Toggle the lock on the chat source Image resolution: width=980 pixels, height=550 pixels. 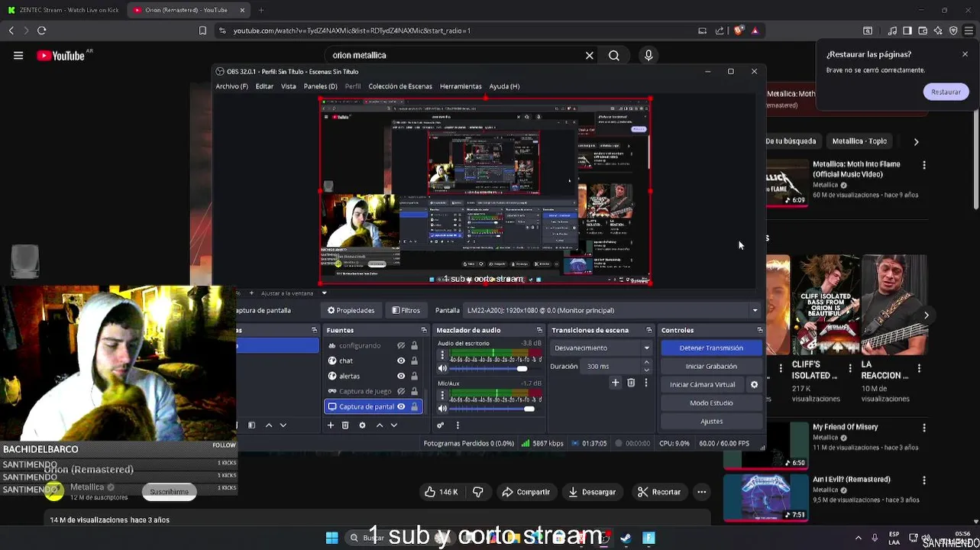tap(414, 361)
